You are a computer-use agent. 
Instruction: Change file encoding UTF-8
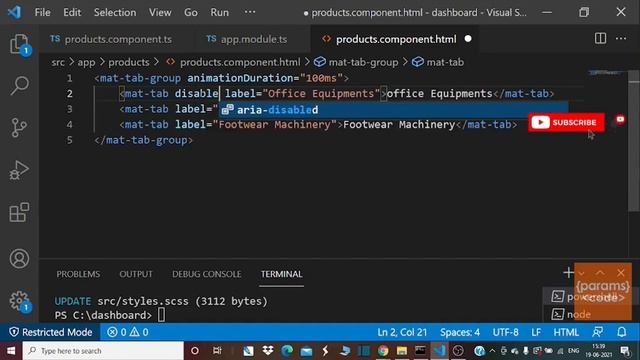point(505,332)
